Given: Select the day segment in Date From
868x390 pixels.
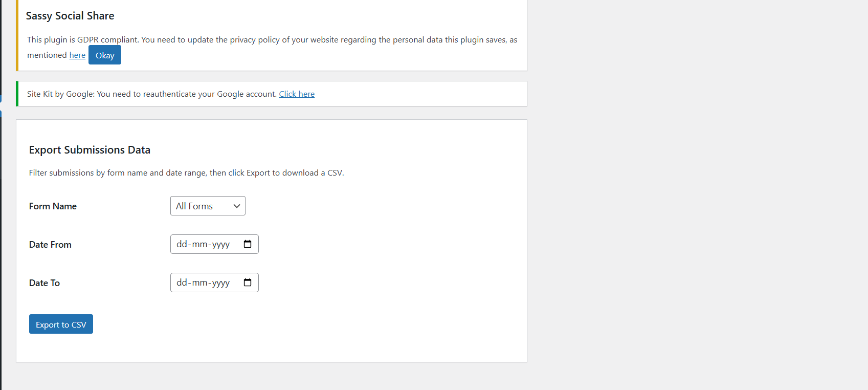Looking at the screenshot, I should (182, 244).
